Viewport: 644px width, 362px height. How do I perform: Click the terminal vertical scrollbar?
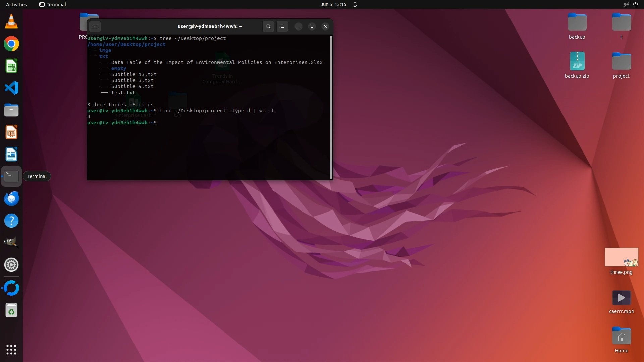pyautogui.click(x=331, y=107)
